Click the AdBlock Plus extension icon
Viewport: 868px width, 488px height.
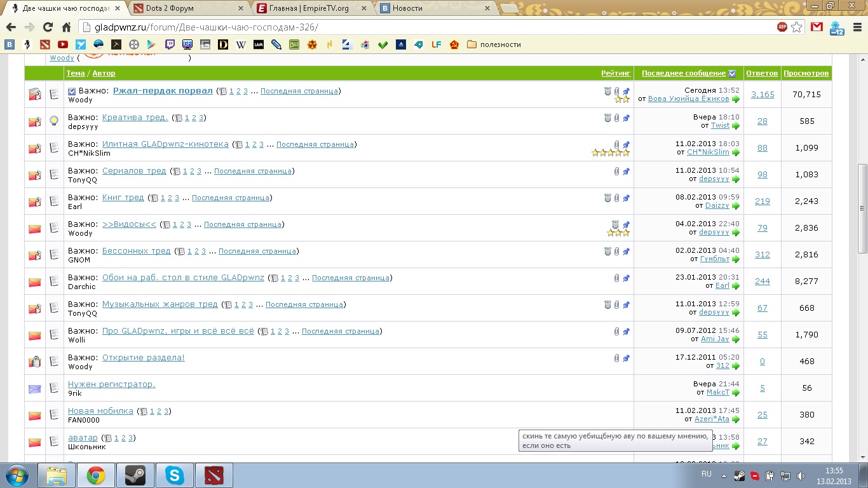point(782,27)
